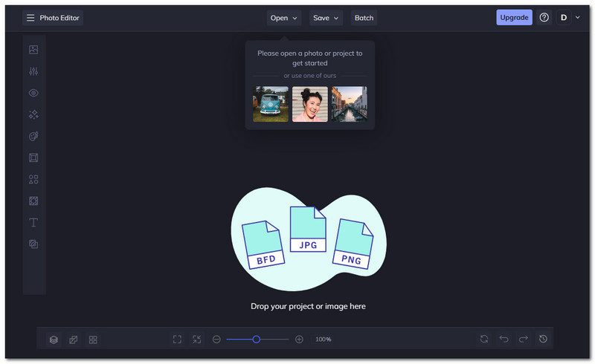Expand the Open dropdown menu
Image resolution: width=595 pixels, height=364 pixels.
[284, 18]
